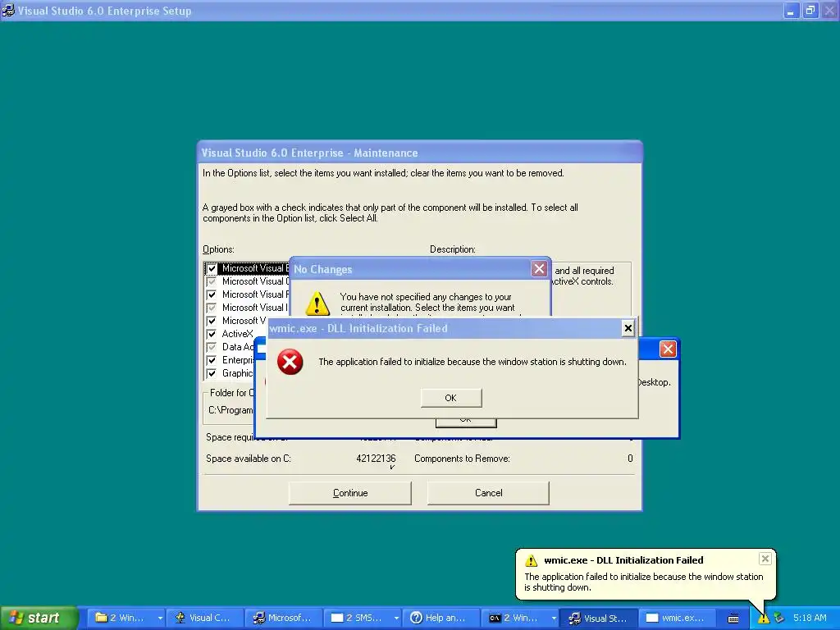The image size is (840, 630).
Task: Minimize the Visual Studio Setup window
Action: point(791,10)
